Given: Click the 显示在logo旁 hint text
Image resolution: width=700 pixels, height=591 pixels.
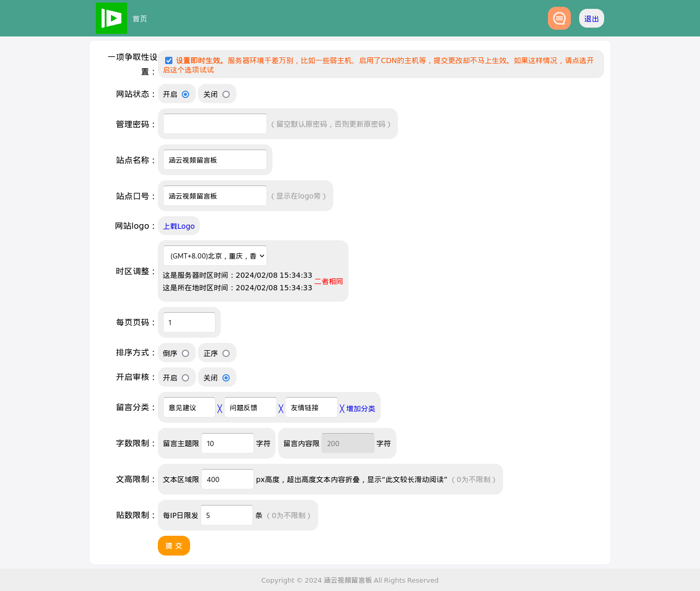Looking at the screenshot, I should click(x=298, y=196).
